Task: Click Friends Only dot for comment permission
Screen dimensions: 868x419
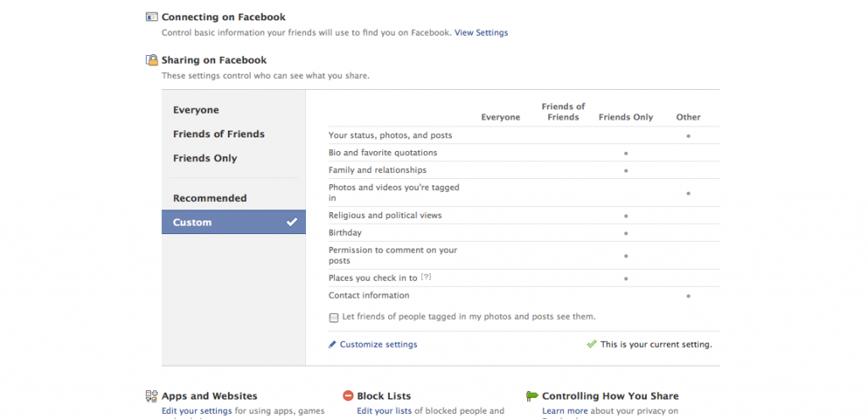Action: pos(626,255)
